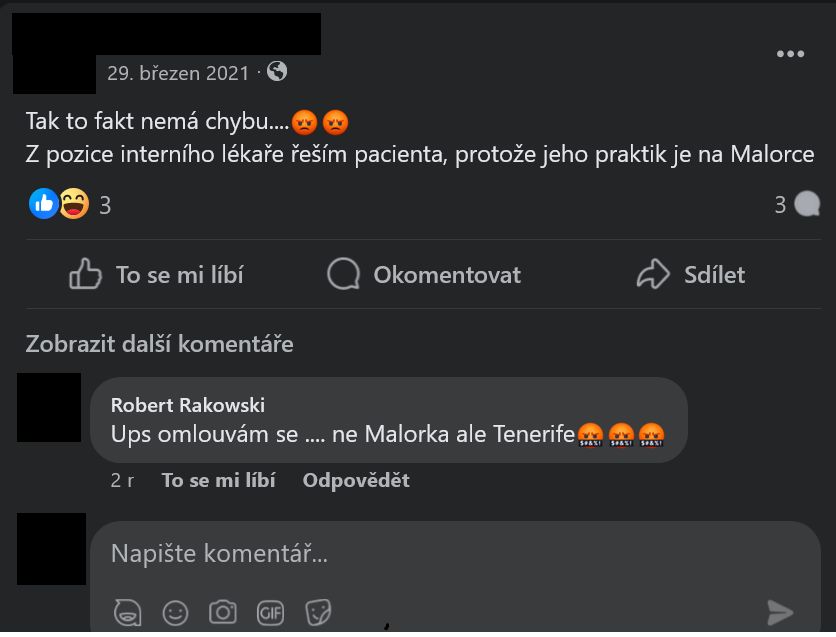The image size is (836, 637).
Task: Send comment with paper plane icon
Action: coord(780,612)
